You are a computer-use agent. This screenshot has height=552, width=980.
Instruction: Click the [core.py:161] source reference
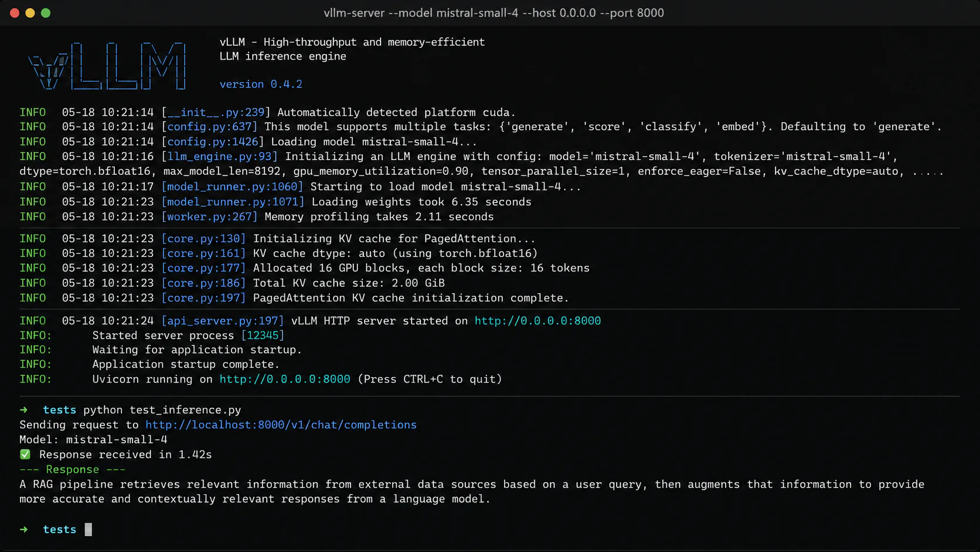tap(203, 253)
